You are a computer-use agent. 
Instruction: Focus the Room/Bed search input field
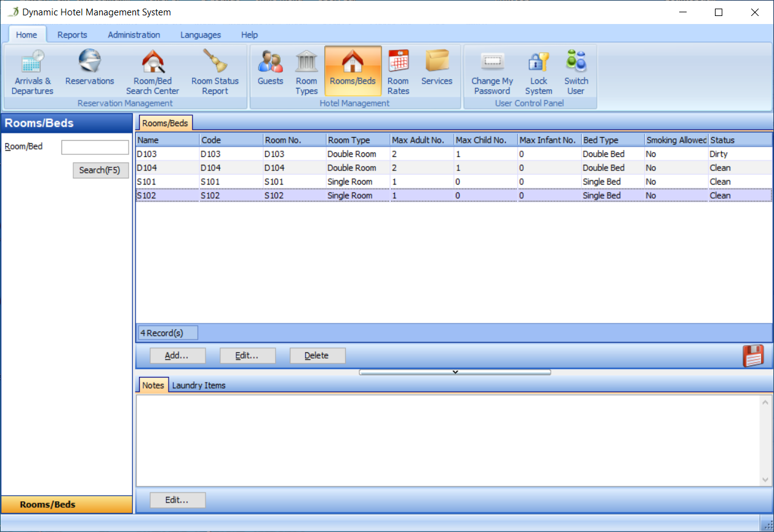point(95,147)
